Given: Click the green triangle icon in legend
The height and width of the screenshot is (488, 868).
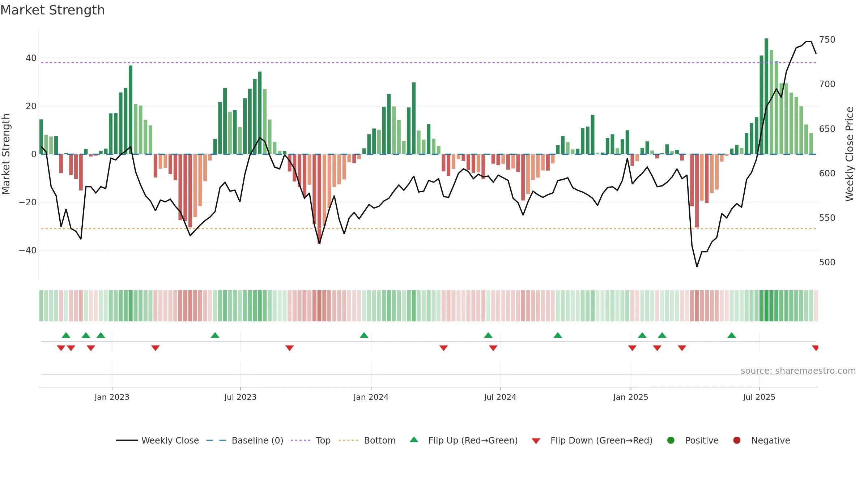Looking at the screenshot, I should [414, 440].
